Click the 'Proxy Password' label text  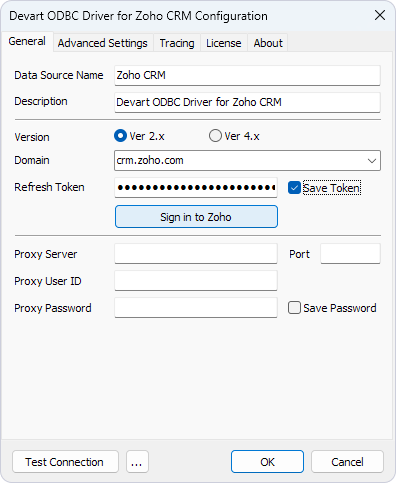coord(53,308)
